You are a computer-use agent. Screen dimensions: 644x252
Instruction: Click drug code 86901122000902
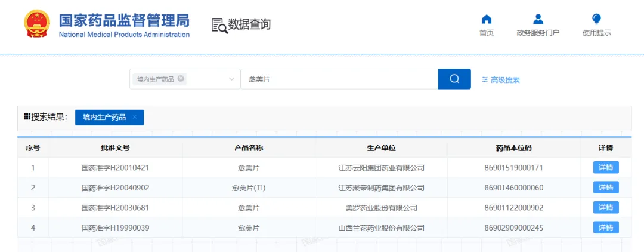(x=514, y=208)
